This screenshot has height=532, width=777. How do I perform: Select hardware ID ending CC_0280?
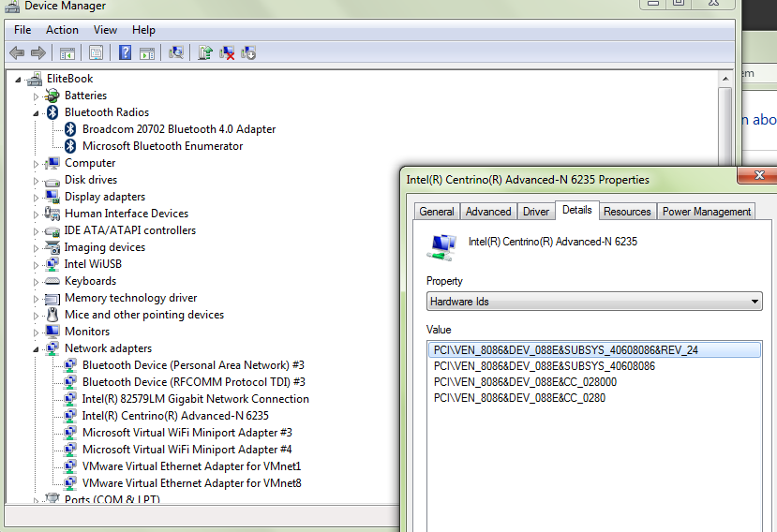tap(519, 398)
